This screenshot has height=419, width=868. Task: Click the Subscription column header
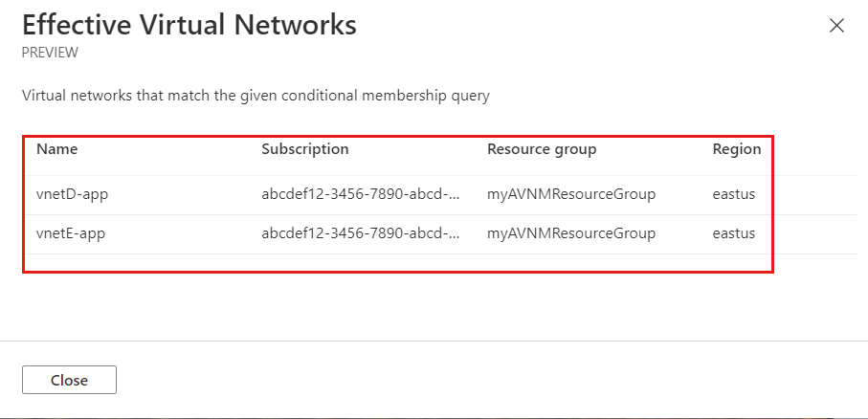click(x=304, y=149)
